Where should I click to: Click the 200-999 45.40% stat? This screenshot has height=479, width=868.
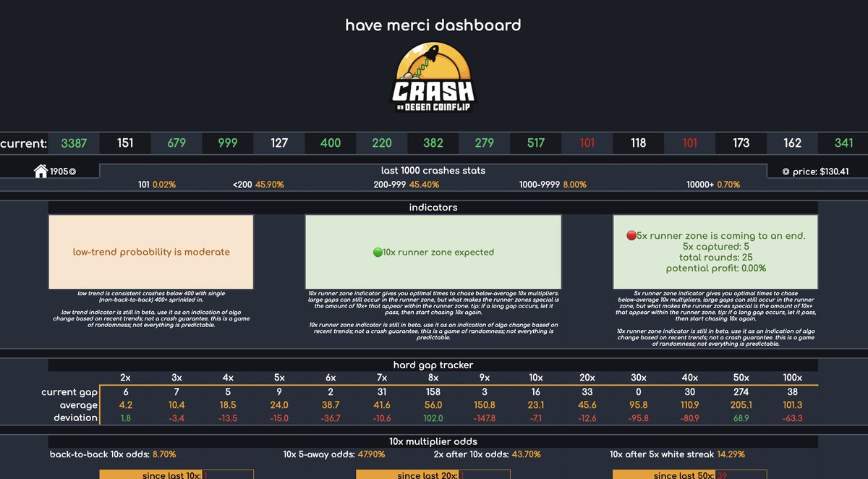(407, 185)
